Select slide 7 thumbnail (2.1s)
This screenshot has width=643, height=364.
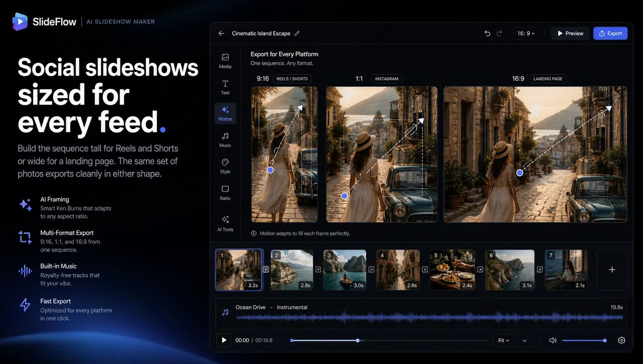566,270
